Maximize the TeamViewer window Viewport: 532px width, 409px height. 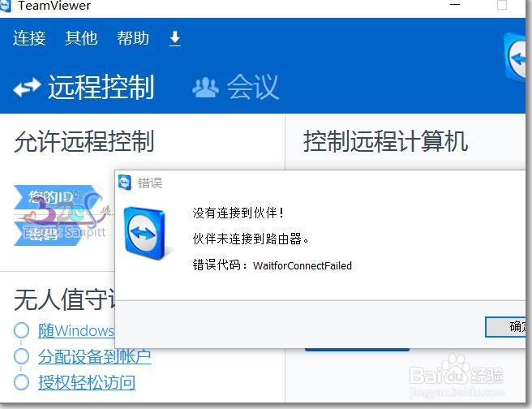[x=502, y=5]
